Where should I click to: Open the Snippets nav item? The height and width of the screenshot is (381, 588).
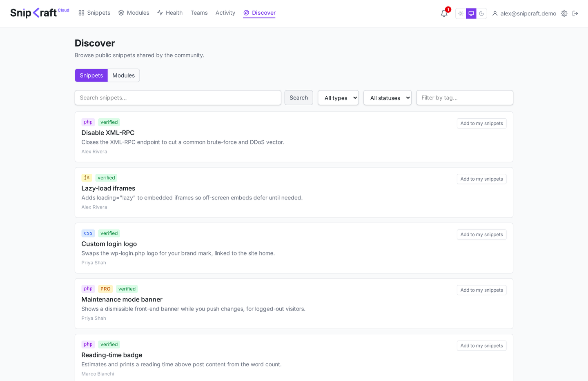click(x=94, y=13)
